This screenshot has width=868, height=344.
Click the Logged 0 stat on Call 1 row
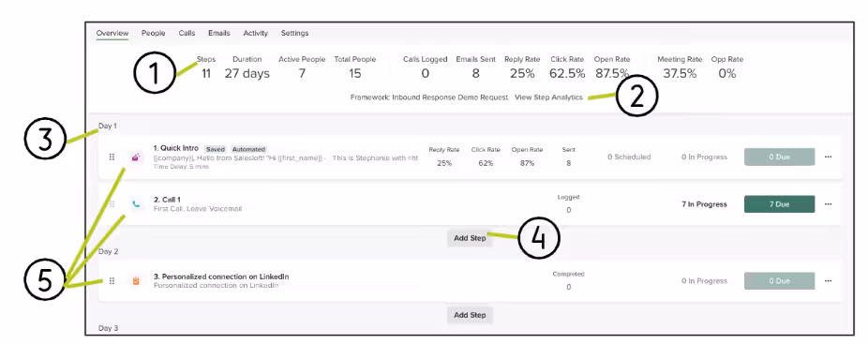click(x=569, y=203)
